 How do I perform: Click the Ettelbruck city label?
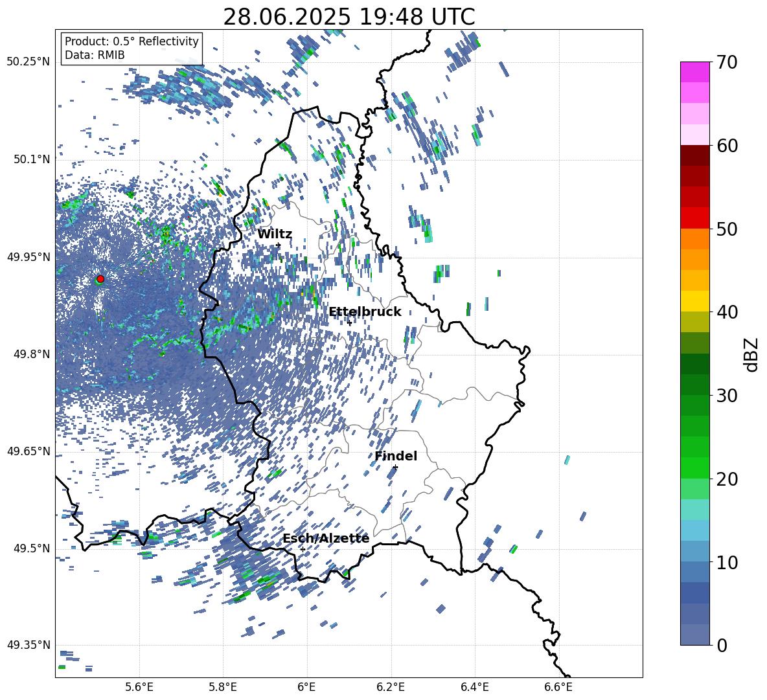click(365, 312)
